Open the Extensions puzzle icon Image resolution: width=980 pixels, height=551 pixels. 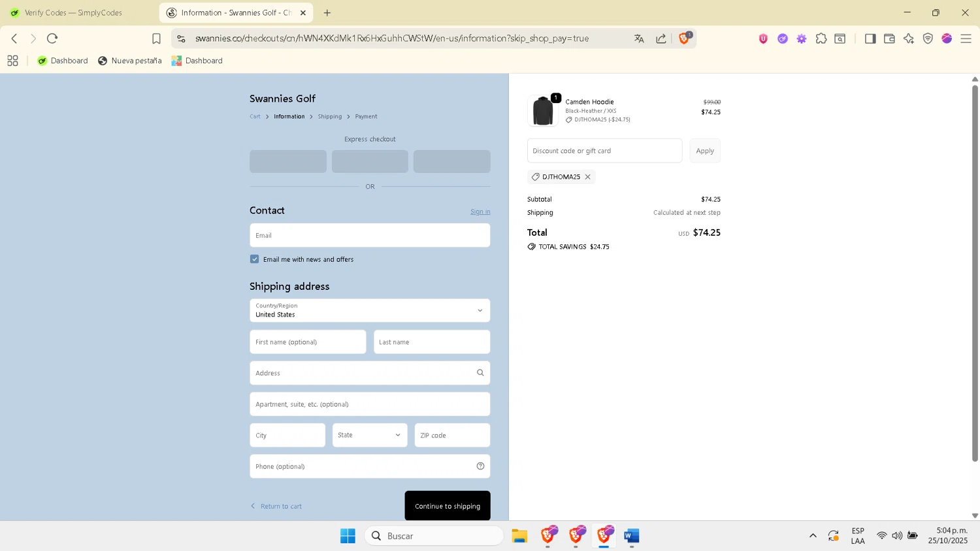click(821, 39)
